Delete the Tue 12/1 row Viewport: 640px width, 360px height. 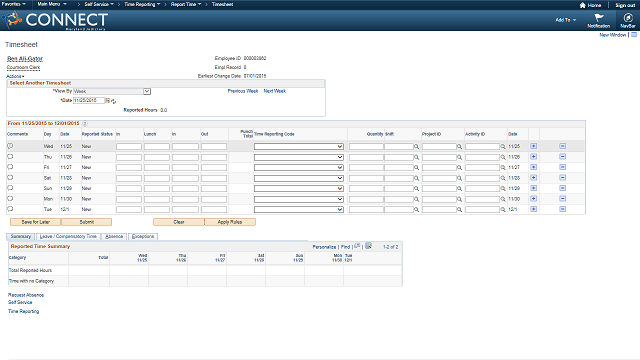point(562,209)
